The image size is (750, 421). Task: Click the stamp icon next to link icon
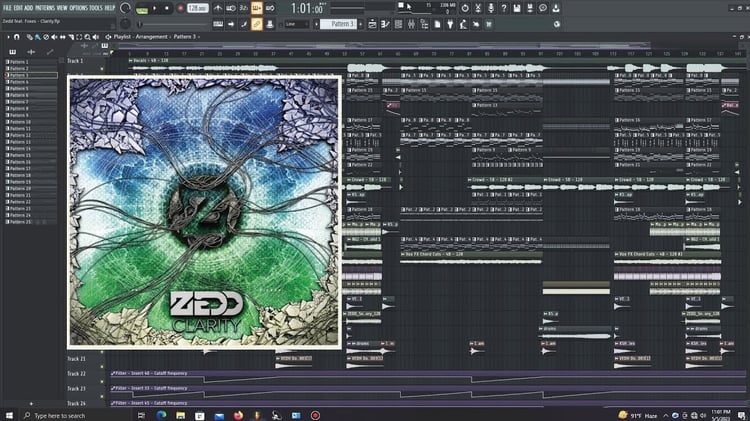point(270,24)
